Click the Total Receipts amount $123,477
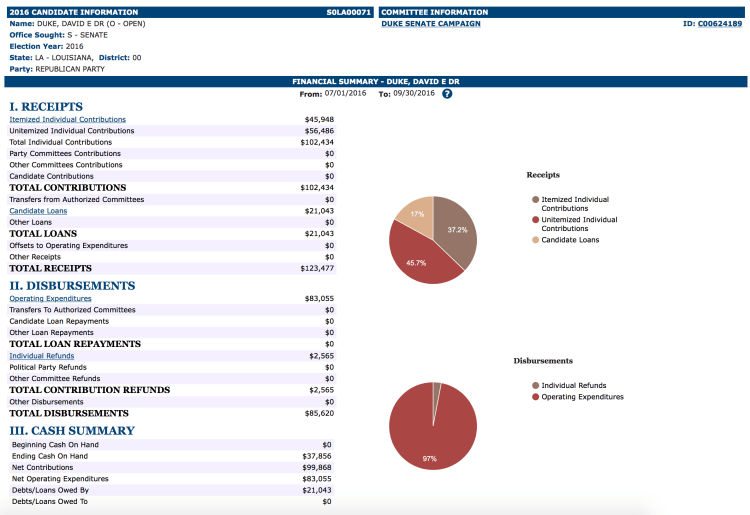Viewport: 750px width, 515px height. click(317, 268)
